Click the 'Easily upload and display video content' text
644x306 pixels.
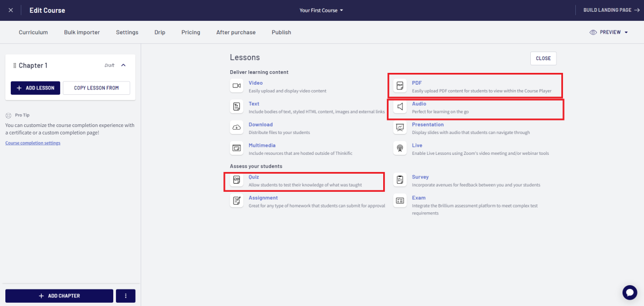[287, 91]
